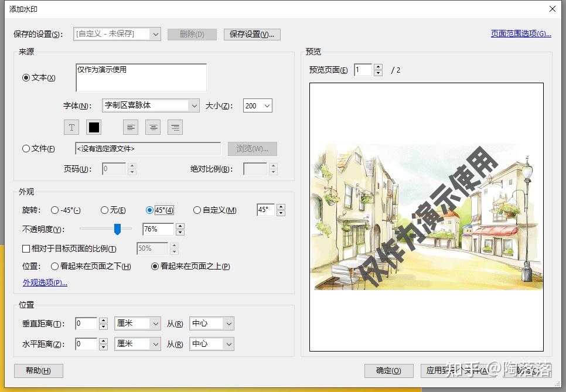
Task: Increase 垂直距离 value stepper
Action: [x=103, y=320]
